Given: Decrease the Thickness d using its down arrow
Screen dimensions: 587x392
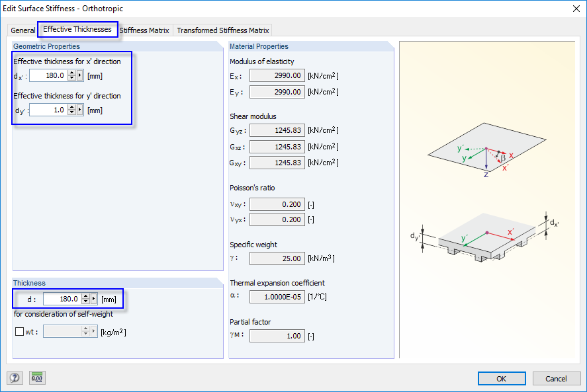Looking at the screenshot, I should tap(85, 301).
